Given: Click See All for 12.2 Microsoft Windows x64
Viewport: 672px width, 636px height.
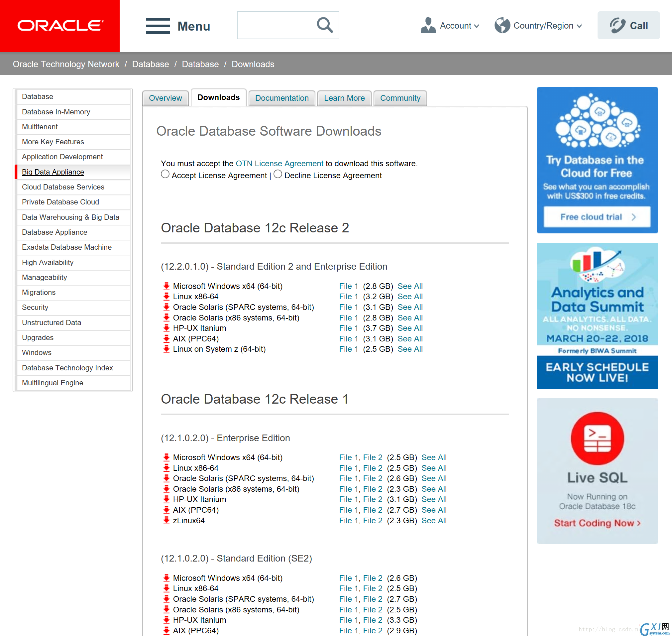Looking at the screenshot, I should point(410,286).
